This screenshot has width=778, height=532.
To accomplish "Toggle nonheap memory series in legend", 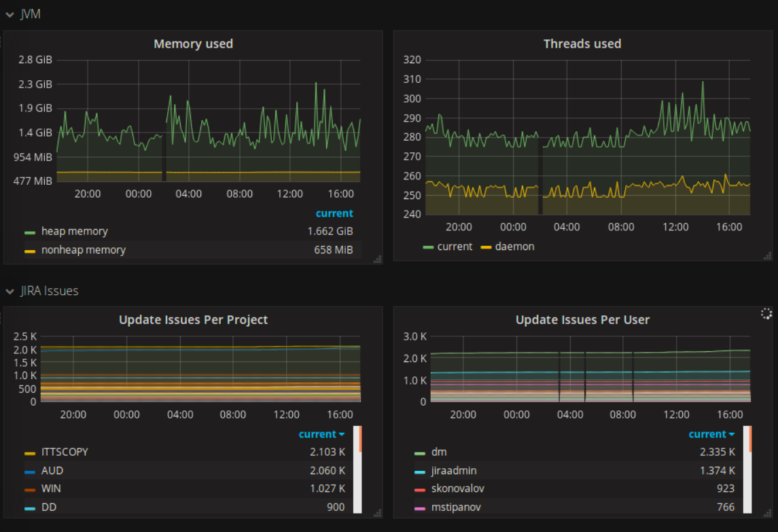I will point(83,250).
